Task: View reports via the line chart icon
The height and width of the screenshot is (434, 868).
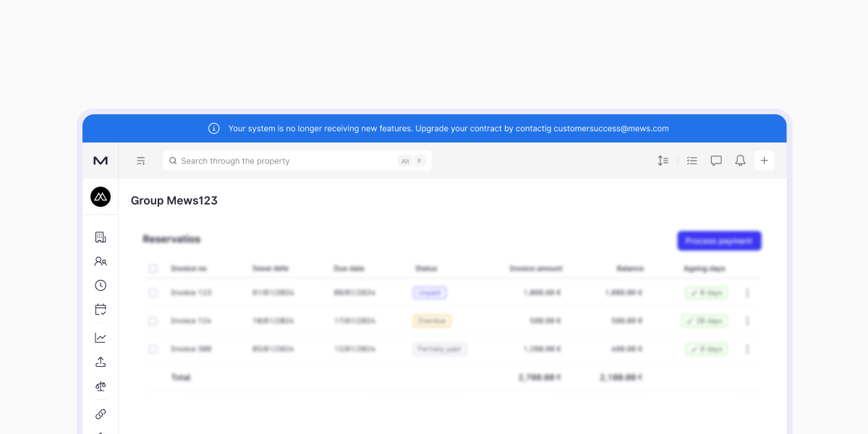Action: click(x=100, y=337)
